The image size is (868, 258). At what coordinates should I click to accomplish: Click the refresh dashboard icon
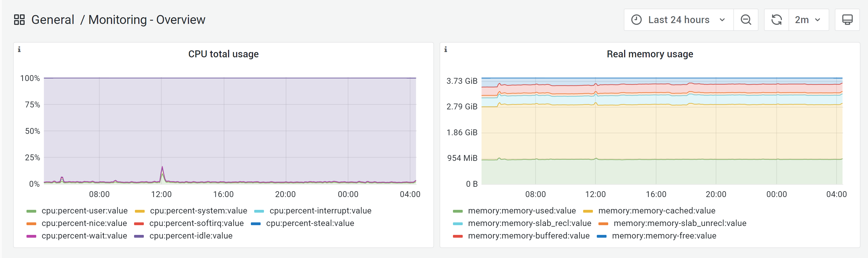point(776,20)
